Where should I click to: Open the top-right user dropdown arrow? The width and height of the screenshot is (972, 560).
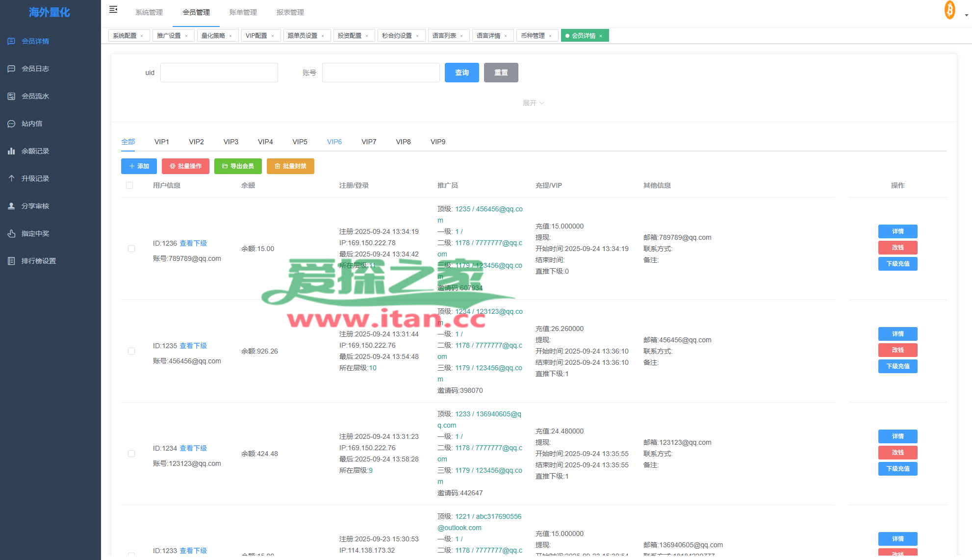click(x=966, y=15)
